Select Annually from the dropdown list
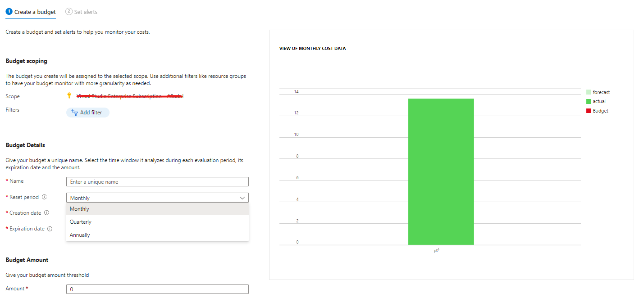The width and height of the screenshot is (644, 307). click(x=157, y=235)
